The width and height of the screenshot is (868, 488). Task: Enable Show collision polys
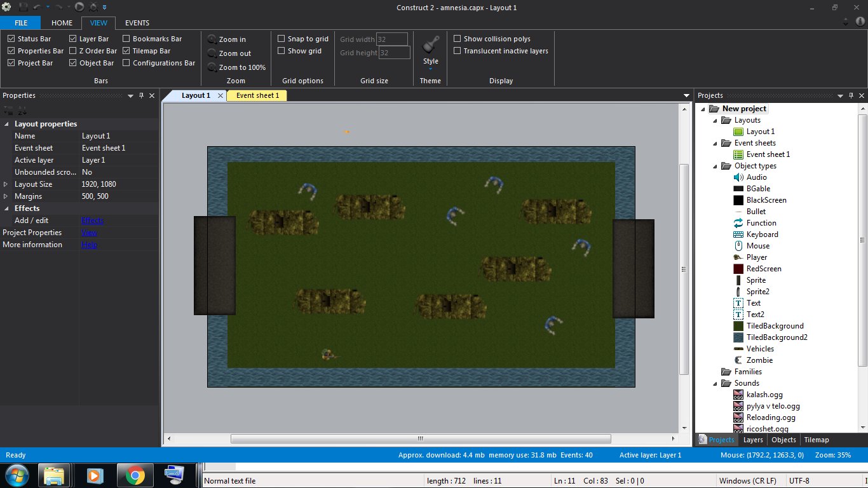(458, 39)
